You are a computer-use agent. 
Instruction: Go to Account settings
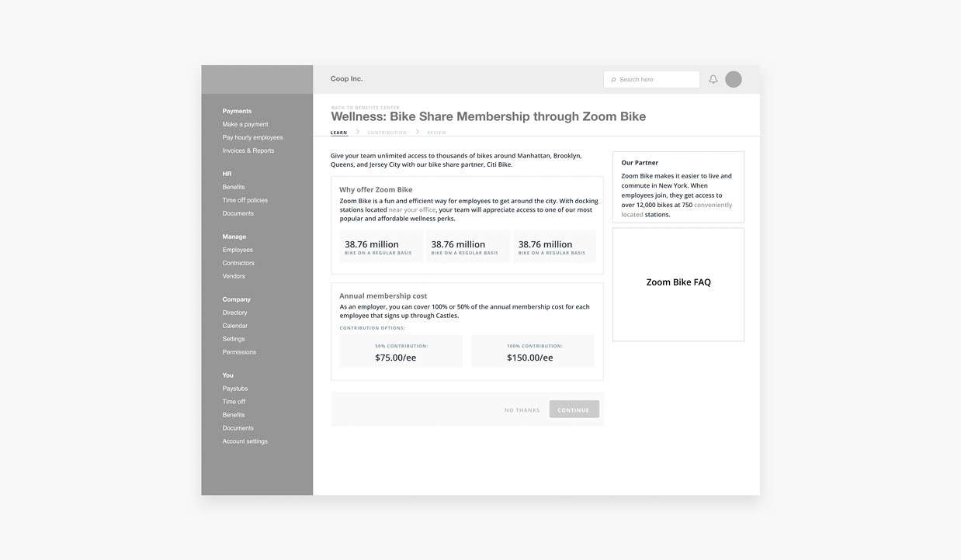(245, 441)
